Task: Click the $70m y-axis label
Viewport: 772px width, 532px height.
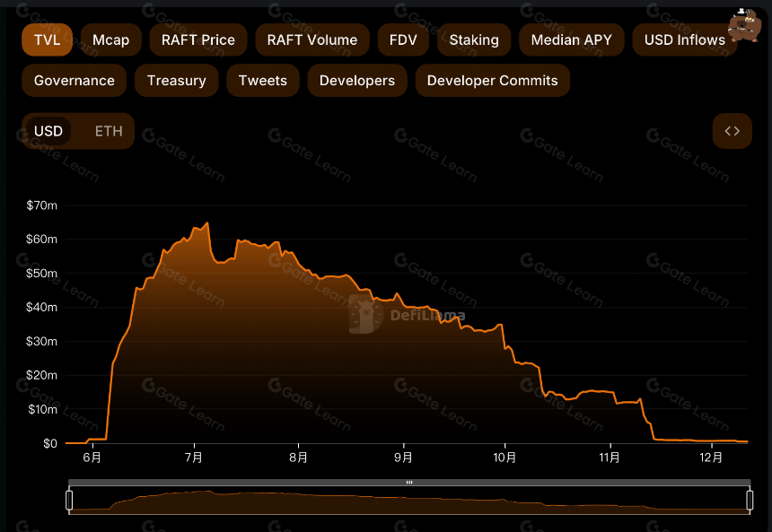Action: click(42, 205)
